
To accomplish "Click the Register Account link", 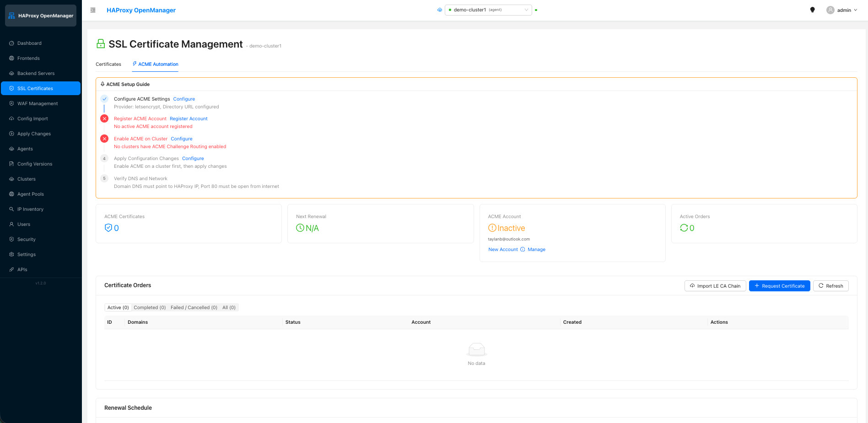I will (x=189, y=118).
